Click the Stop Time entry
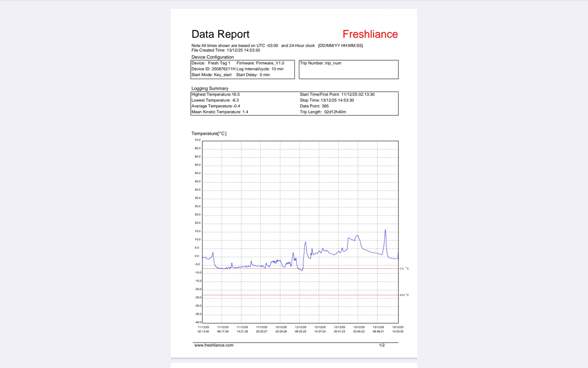 click(326, 100)
